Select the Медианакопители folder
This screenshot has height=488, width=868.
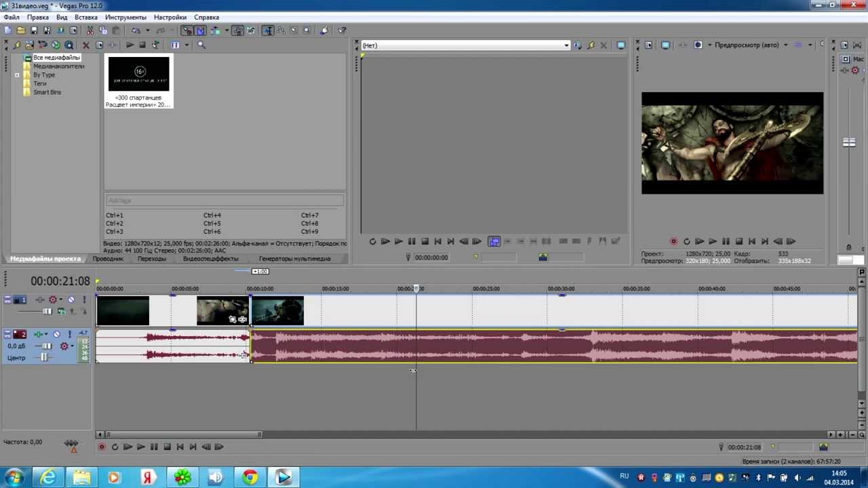[58, 66]
